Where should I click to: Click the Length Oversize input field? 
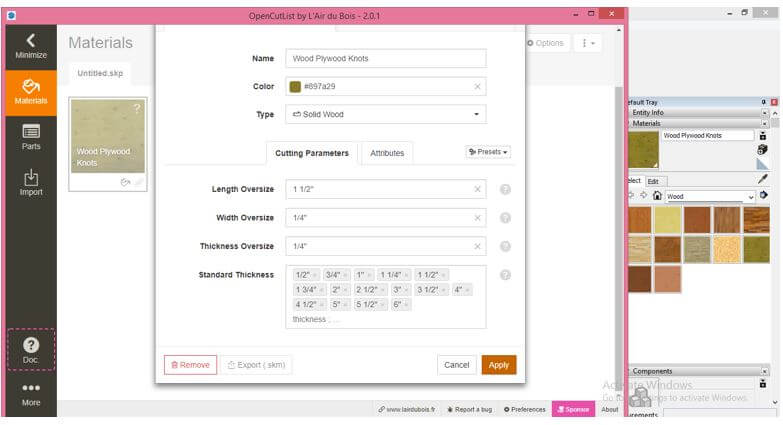point(386,189)
